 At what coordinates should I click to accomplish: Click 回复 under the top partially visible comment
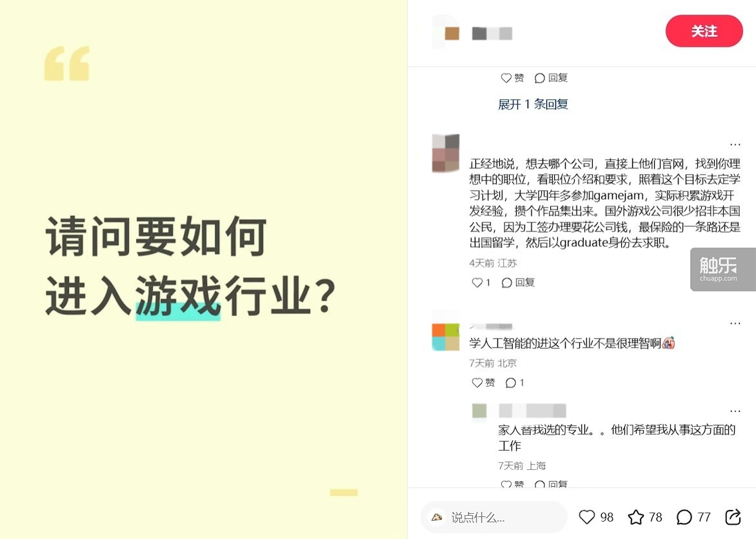551,77
